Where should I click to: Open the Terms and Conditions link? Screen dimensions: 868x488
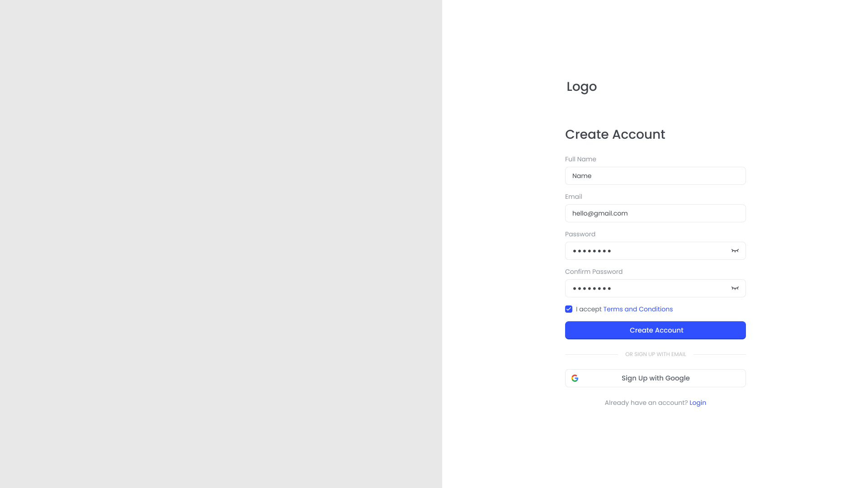638,309
